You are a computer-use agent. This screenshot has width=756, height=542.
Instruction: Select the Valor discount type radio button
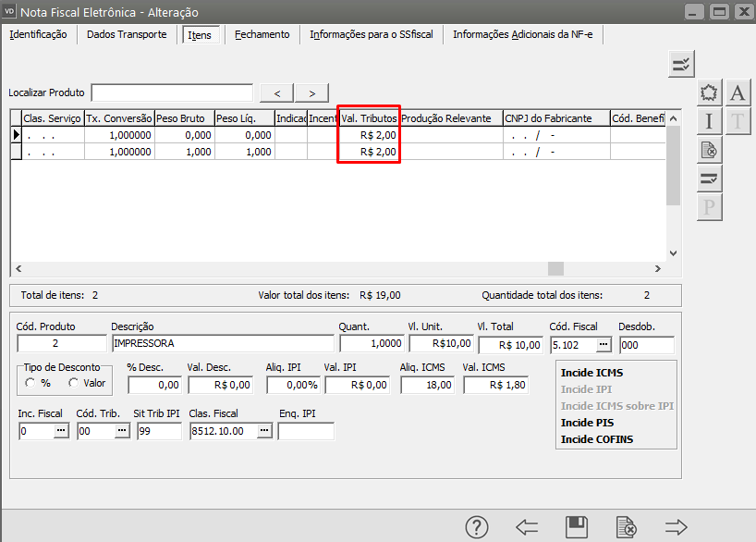click(74, 383)
